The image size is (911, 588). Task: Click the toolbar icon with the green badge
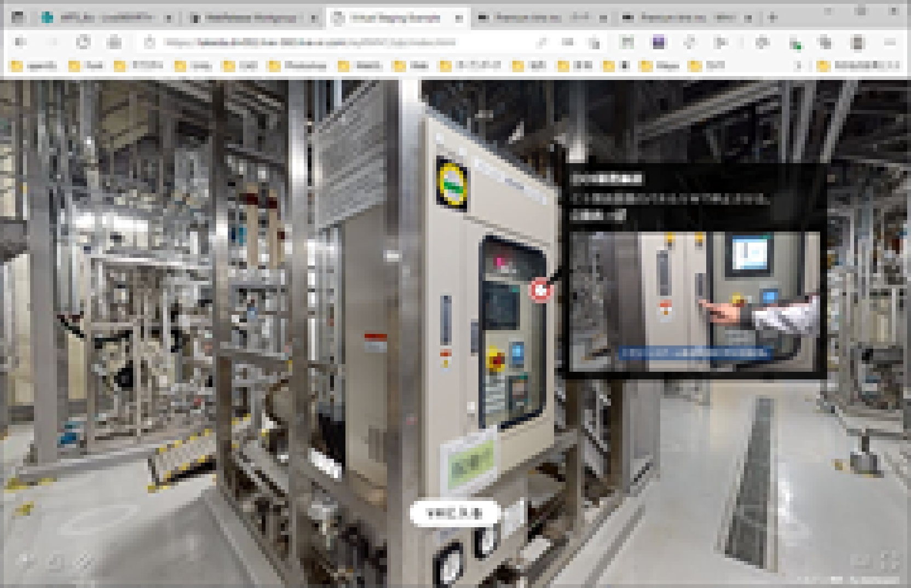click(x=794, y=43)
